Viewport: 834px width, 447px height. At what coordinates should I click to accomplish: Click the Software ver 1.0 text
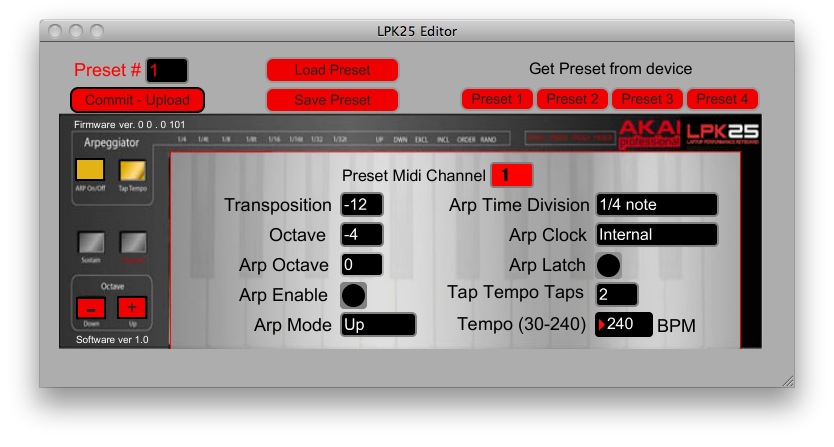[x=112, y=340]
